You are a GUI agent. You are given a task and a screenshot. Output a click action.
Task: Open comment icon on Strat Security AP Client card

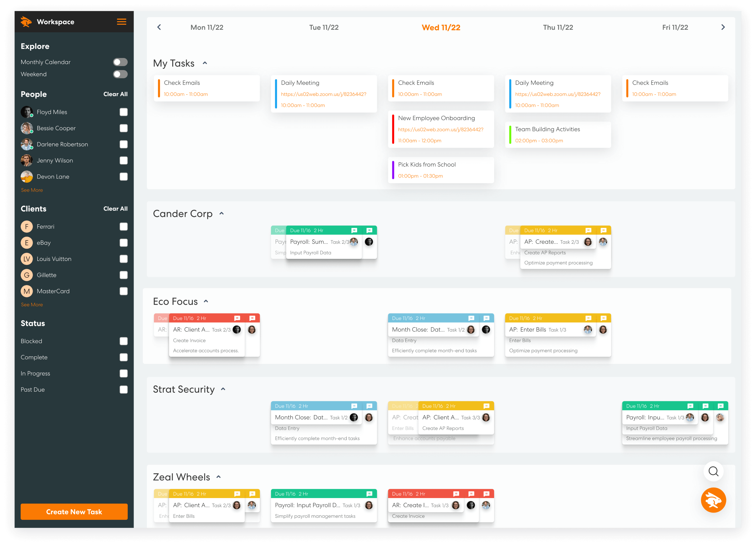pos(486,406)
